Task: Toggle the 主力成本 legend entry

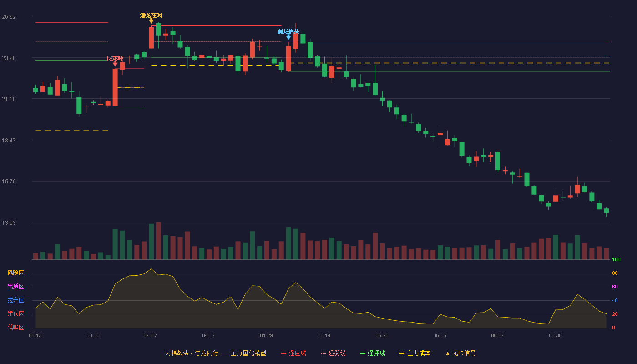Action: pos(415,353)
